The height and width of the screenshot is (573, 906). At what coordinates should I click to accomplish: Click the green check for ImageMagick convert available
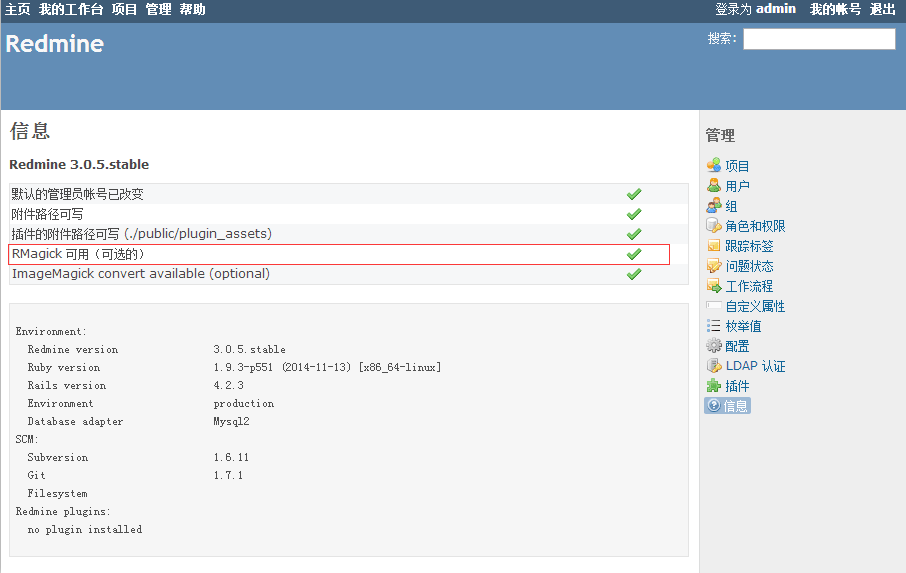(634, 274)
